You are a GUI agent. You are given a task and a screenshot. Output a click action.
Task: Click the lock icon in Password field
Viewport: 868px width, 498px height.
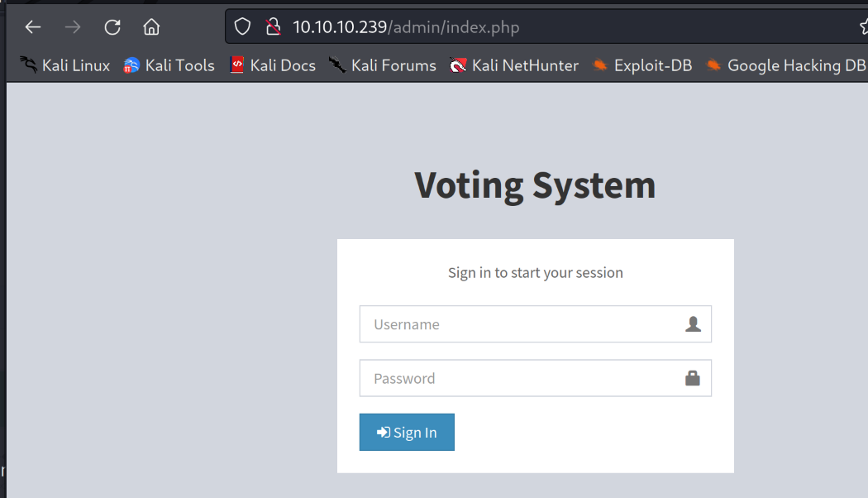pyautogui.click(x=693, y=378)
